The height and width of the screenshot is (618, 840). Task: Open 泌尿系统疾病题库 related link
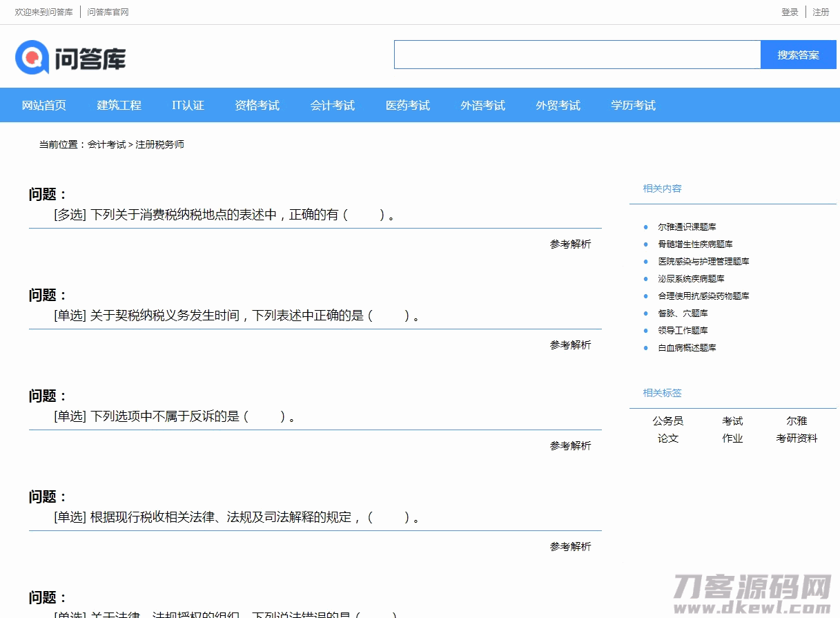coord(691,279)
